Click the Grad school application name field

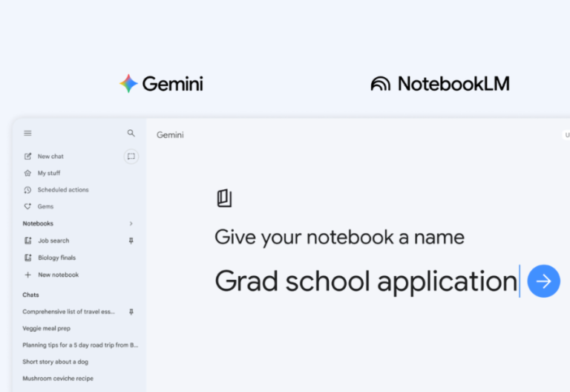point(366,281)
